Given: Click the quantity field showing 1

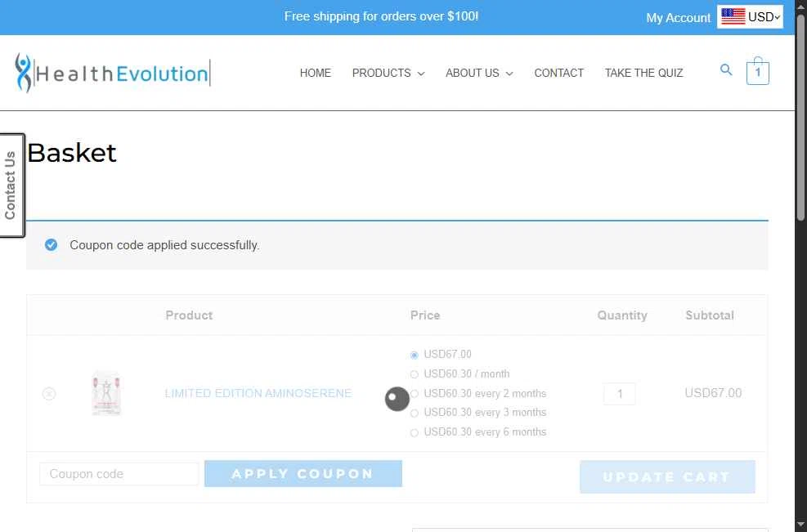Looking at the screenshot, I should coord(619,394).
